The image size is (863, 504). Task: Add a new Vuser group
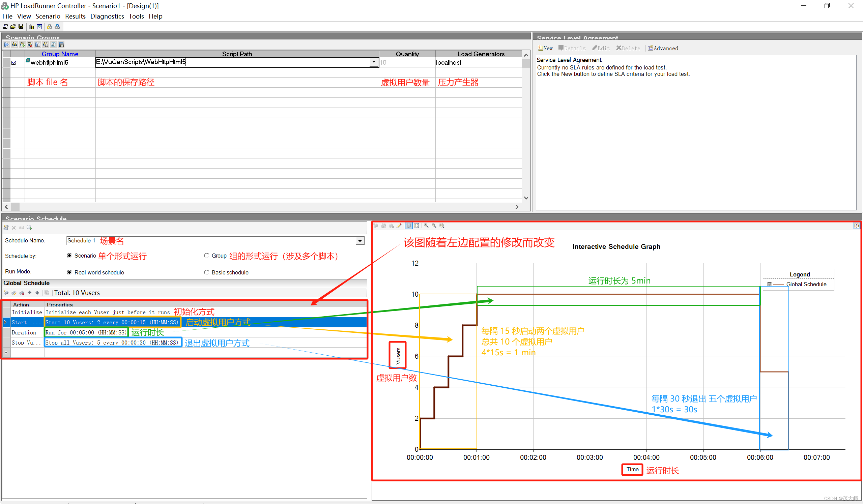tap(22, 45)
